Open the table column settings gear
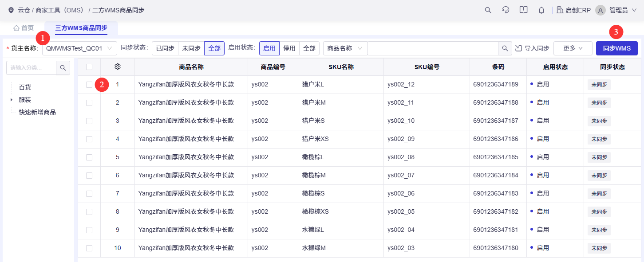The height and width of the screenshot is (262, 644). [118, 67]
